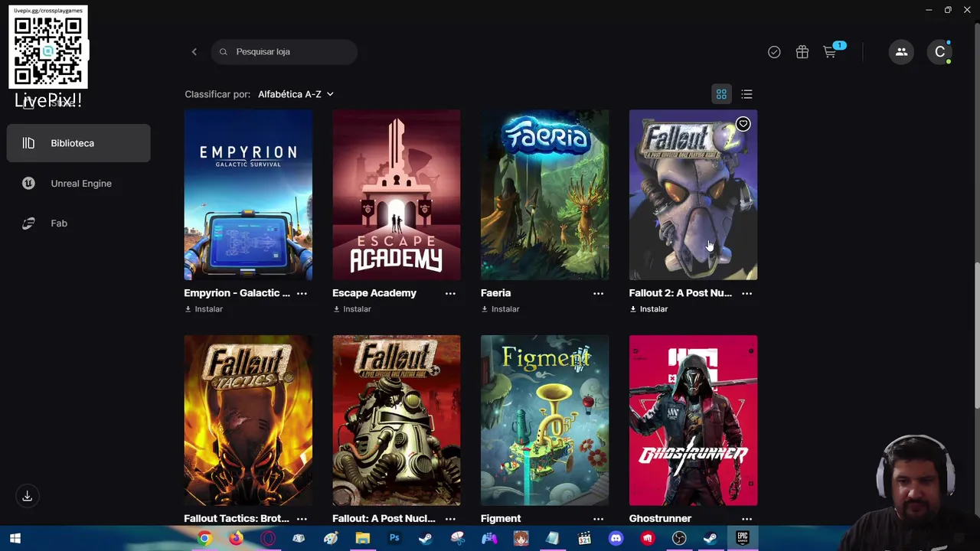The image size is (980, 551).
Task: Select the Ghostrunner cover
Action: coord(693,420)
